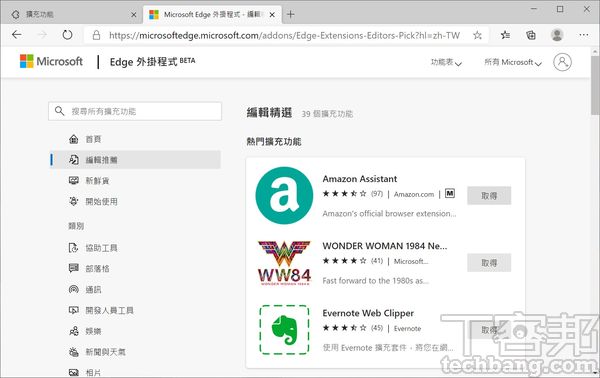Open the Evernote elephant logo thumbnail

tap(284, 330)
